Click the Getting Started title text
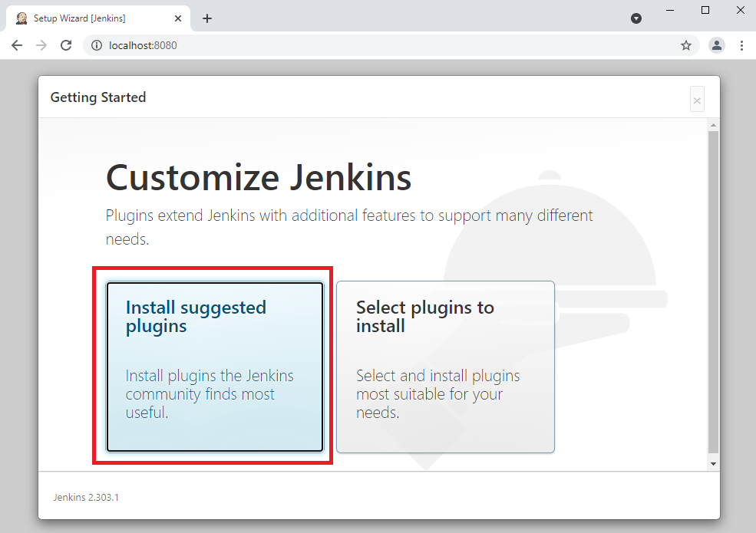This screenshot has width=756, height=533. coord(98,97)
